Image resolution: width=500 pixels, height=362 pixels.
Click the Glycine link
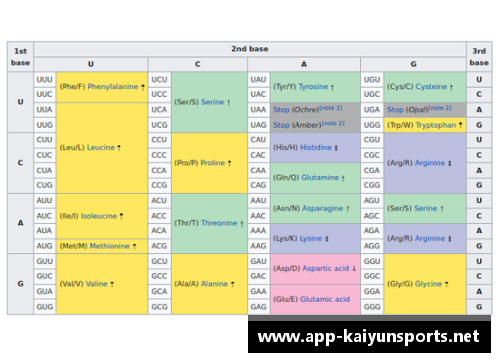(x=428, y=284)
